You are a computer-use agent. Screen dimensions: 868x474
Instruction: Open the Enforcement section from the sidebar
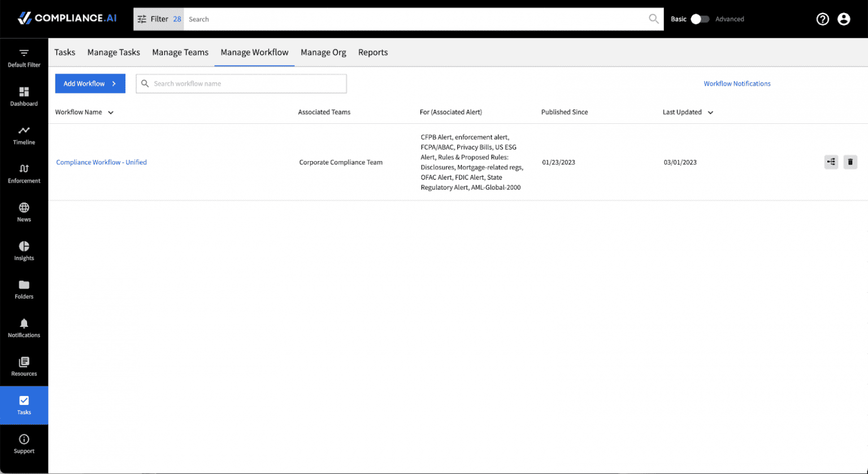pyautogui.click(x=24, y=173)
